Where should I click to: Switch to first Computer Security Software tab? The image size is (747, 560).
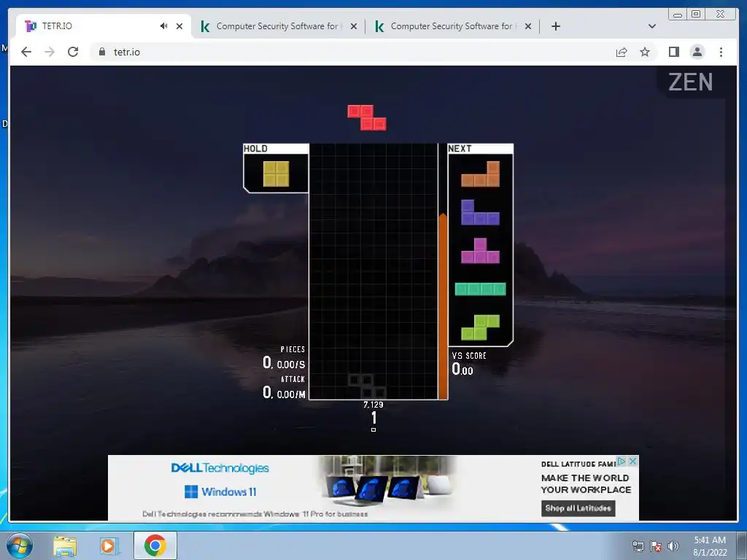278,26
